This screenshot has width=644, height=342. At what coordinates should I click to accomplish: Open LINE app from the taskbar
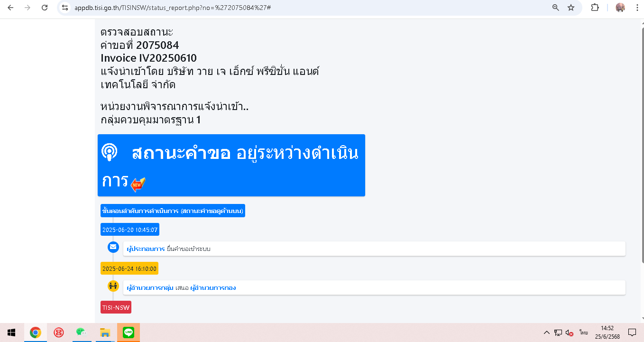[129, 333]
